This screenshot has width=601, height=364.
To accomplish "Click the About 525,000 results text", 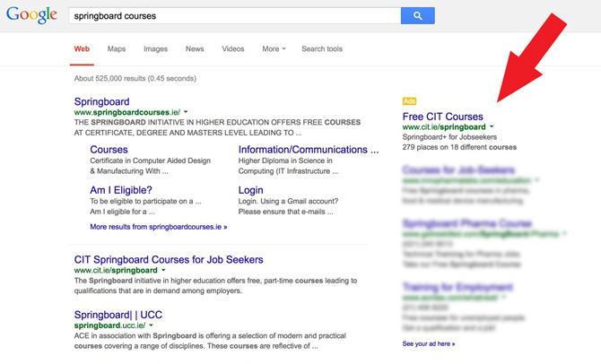I will pos(135,78).
